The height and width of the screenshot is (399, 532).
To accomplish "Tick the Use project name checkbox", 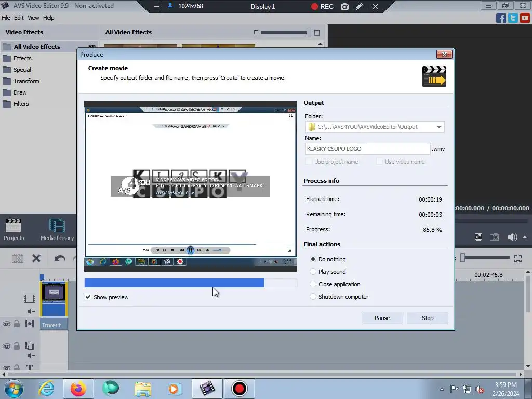I will (309, 162).
